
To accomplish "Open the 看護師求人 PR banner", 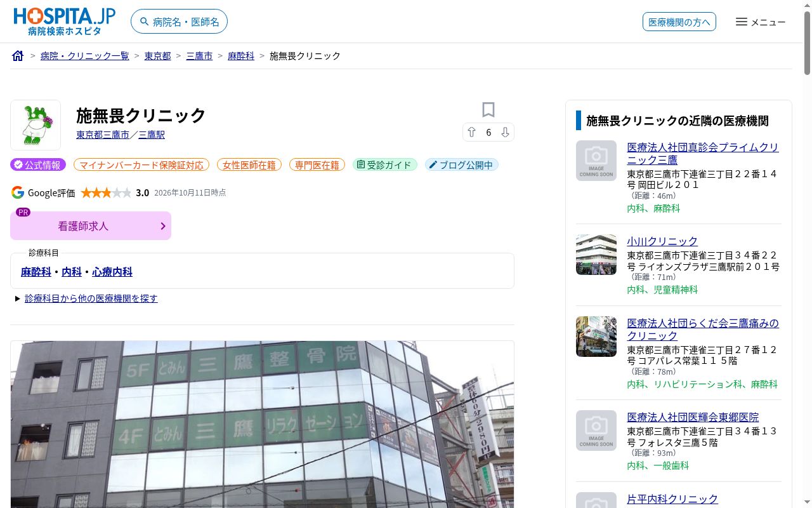I will [91, 225].
